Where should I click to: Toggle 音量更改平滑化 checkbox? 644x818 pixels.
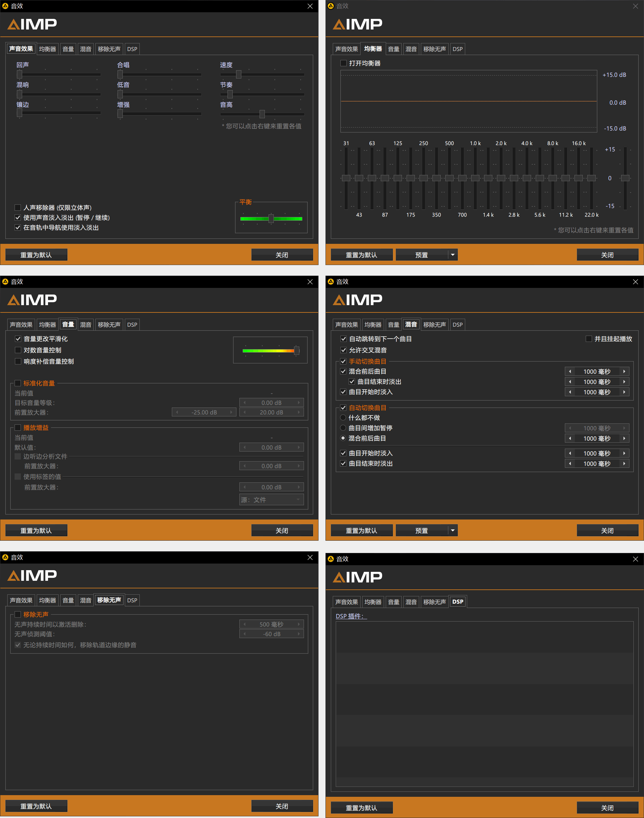tap(18, 339)
